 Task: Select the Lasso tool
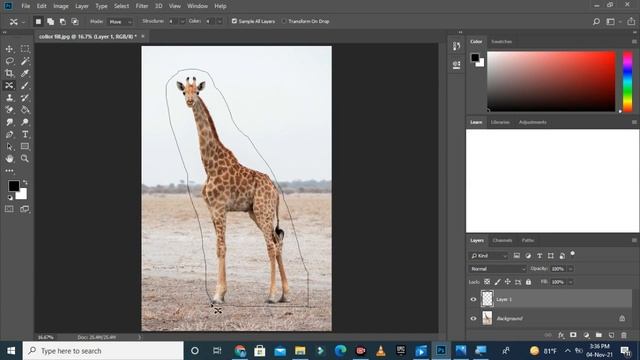[9, 61]
